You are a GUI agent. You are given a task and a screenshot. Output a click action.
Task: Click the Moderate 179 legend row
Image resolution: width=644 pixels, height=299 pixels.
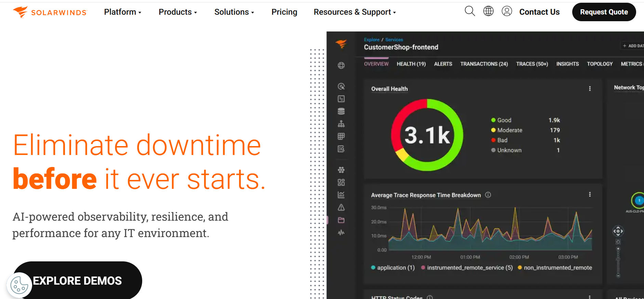tap(525, 130)
